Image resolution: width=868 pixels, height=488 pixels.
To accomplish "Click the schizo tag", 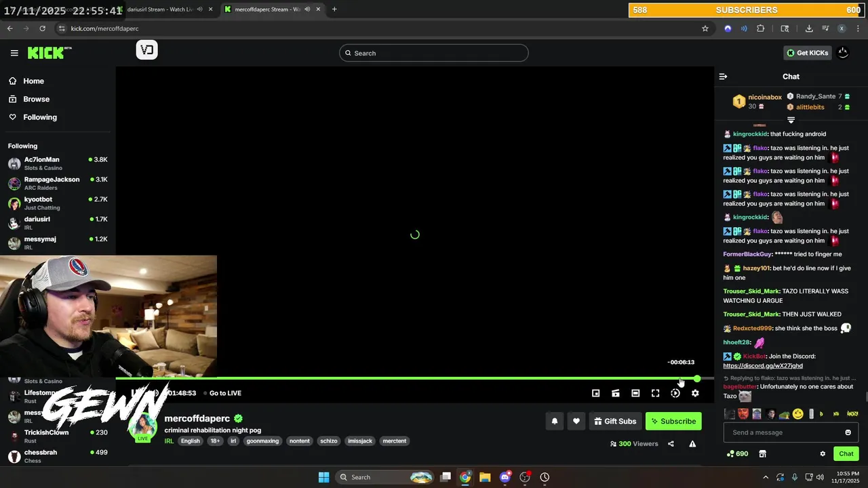I will pyautogui.click(x=329, y=441).
